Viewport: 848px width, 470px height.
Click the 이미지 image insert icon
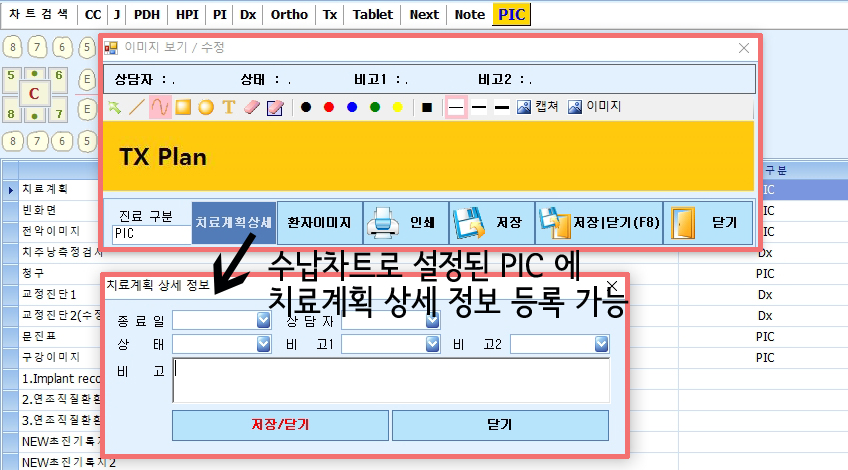pyautogui.click(x=575, y=107)
